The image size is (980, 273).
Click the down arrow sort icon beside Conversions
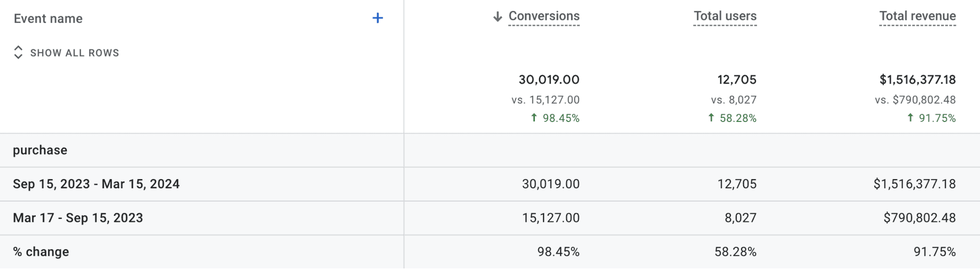(498, 16)
